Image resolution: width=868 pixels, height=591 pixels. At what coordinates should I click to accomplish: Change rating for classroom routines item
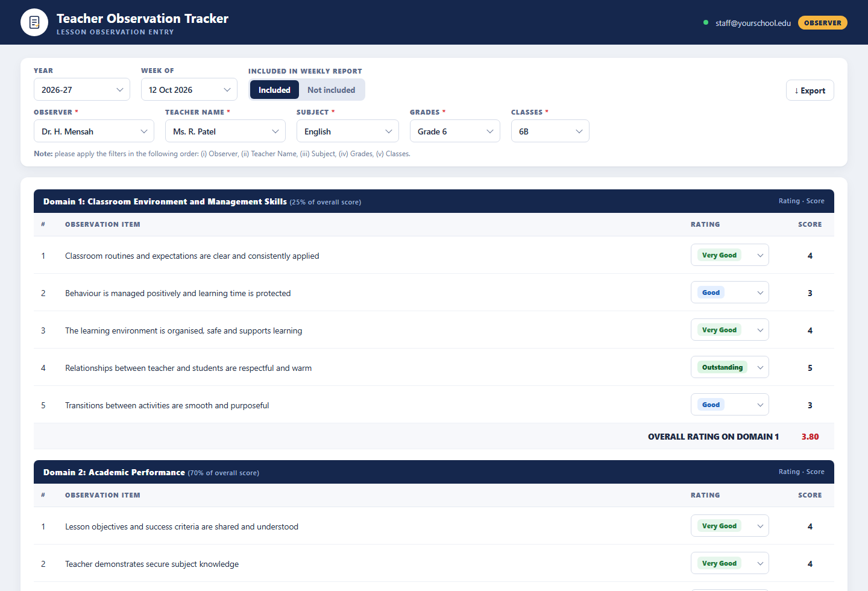pos(730,255)
